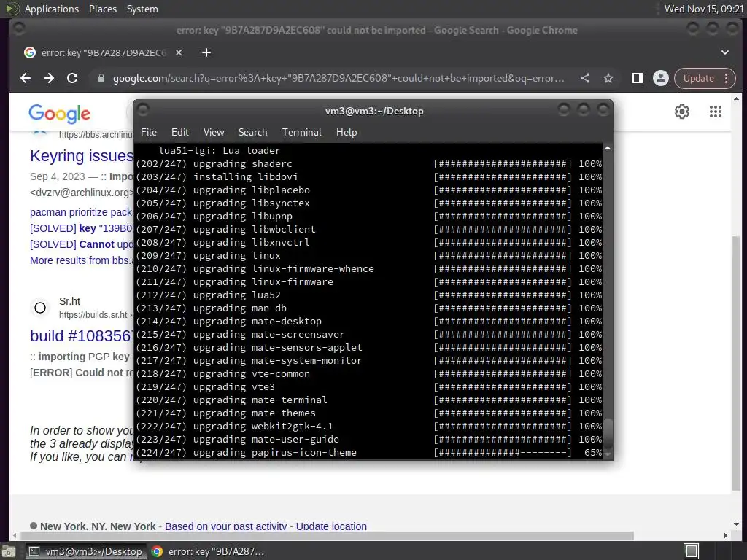Click the Chrome Update button
The image size is (747, 560).
pos(698,78)
